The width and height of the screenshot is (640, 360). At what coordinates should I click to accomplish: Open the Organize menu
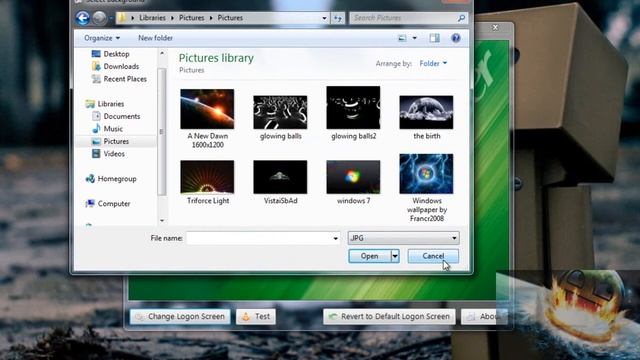tap(102, 38)
